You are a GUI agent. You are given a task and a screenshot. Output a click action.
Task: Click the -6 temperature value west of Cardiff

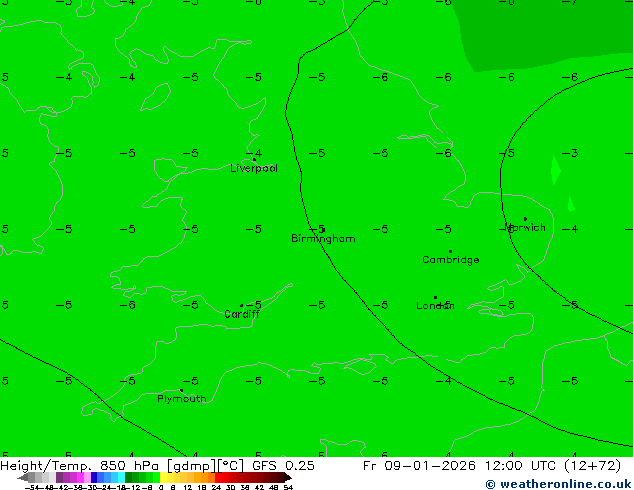pos(128,305)
